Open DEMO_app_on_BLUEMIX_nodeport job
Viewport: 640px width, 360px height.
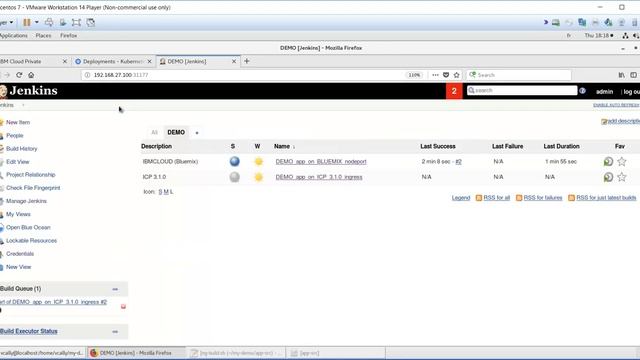(x=321, y=162)
